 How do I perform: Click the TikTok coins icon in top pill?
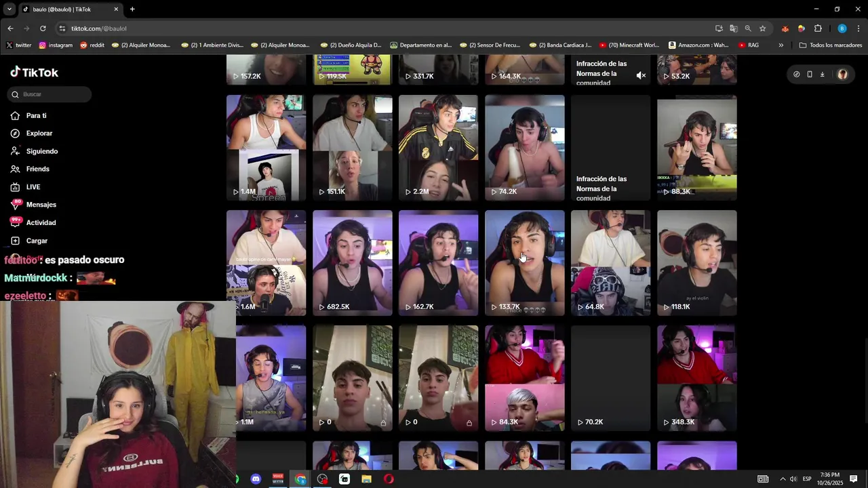coord(797,75)
